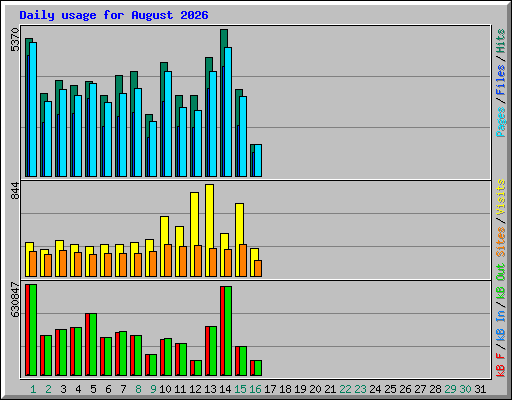Click the kB In legend label
This screenshot has height=400, width=512.
[x=500, y=326]
